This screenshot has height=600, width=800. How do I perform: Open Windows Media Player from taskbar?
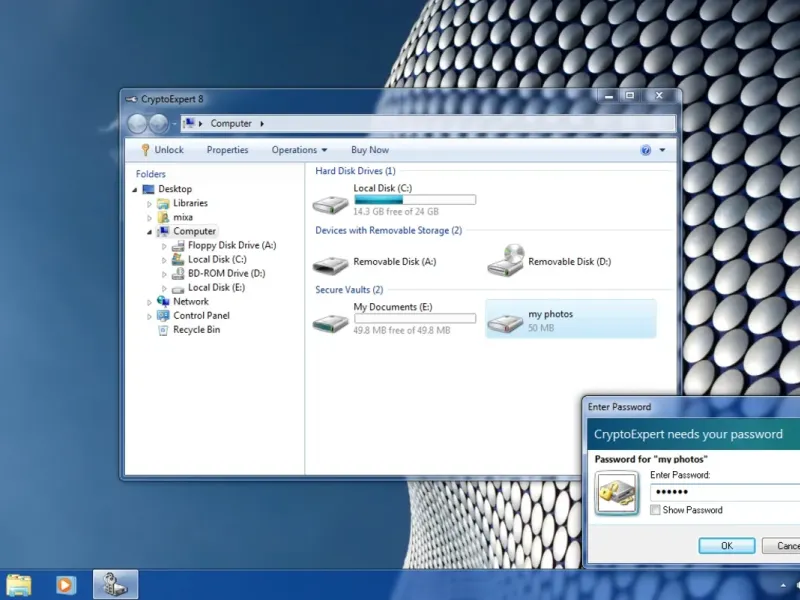pyautogui.click(x=65, y=585)
